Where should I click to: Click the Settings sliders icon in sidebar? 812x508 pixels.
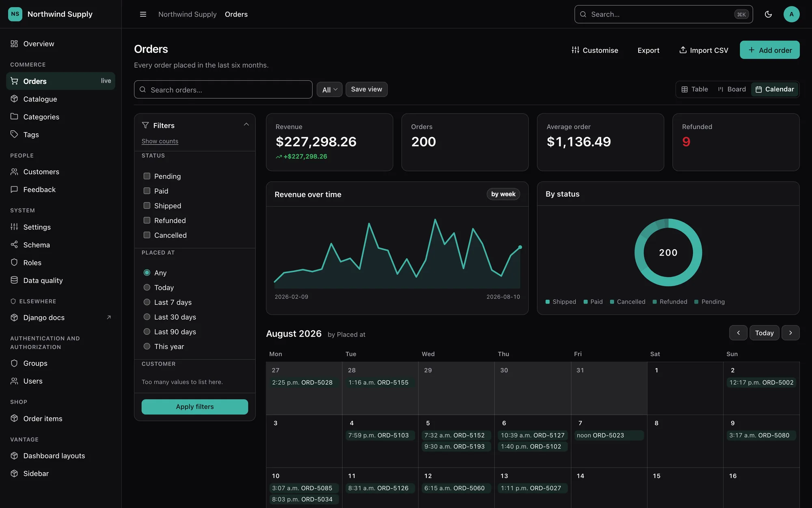pos(14,227)
